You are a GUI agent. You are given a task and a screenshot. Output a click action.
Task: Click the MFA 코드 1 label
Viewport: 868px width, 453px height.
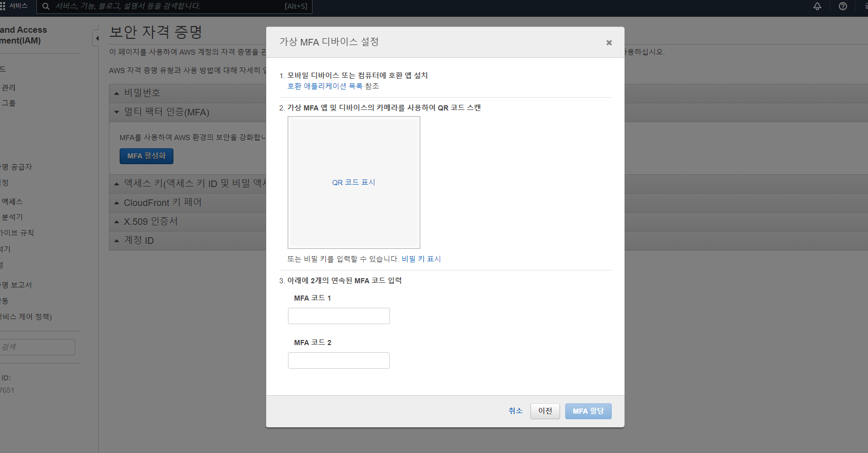tap(313, 298)
